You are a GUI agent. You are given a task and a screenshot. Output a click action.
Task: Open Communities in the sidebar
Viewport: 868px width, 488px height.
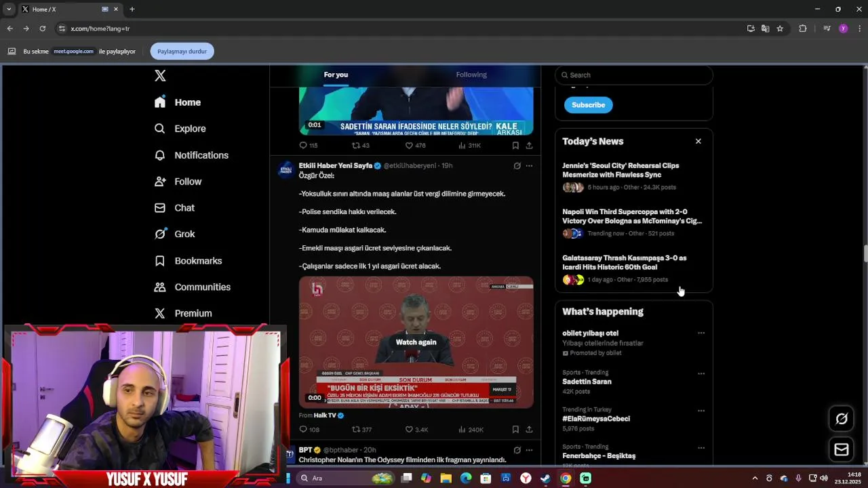coord(193,287)
